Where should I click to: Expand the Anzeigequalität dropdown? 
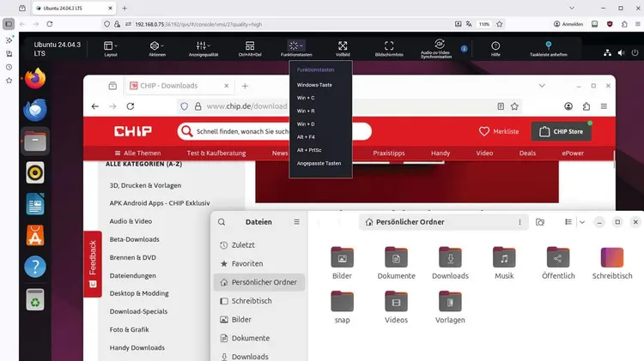tap(204, 46)
